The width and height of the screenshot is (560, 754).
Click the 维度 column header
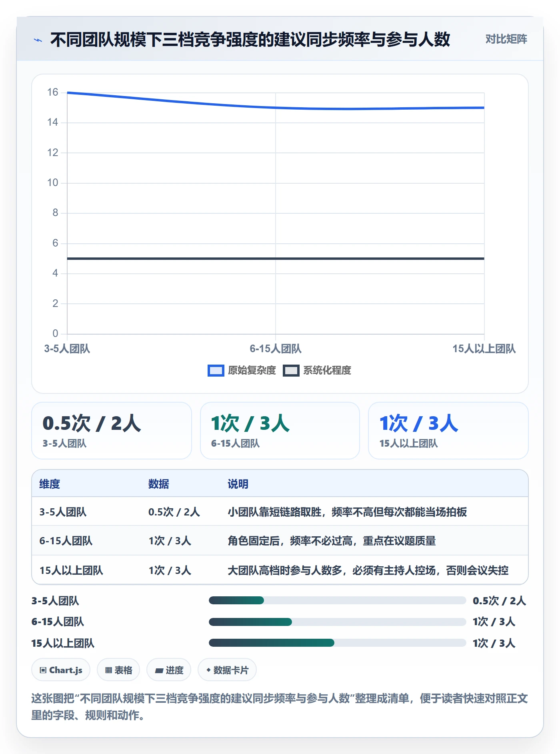50,484
